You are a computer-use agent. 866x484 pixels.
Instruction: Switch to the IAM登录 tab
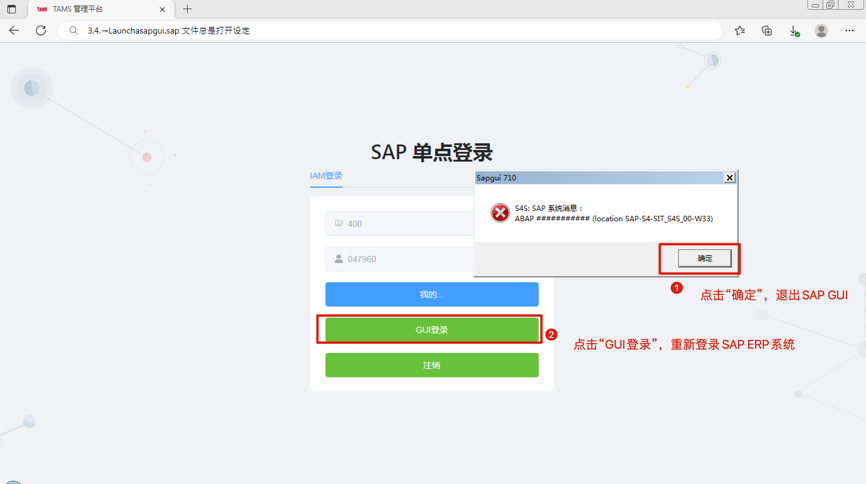pyautogui.click(x=326, y=176)
